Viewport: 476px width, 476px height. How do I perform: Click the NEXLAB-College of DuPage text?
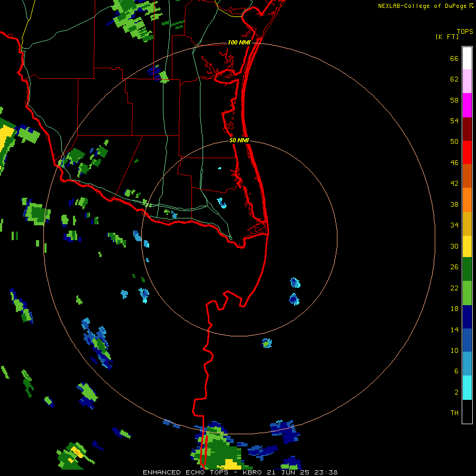pyautogui.click(x=423, y=6)
